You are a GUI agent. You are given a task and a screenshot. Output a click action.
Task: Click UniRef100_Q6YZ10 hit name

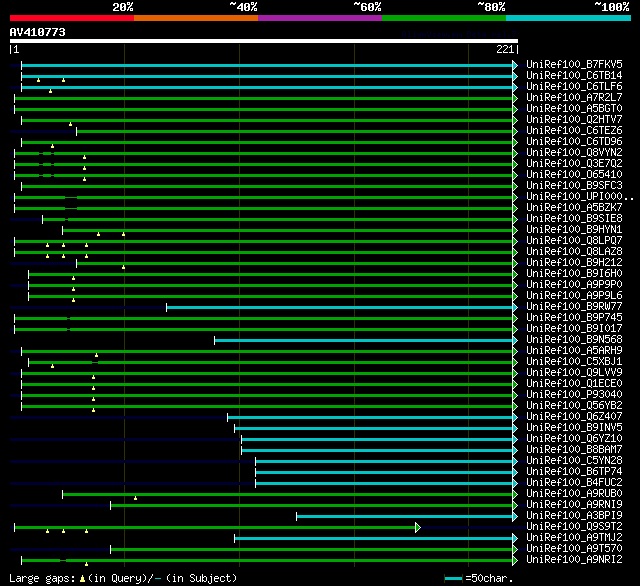tap(574, 439)
